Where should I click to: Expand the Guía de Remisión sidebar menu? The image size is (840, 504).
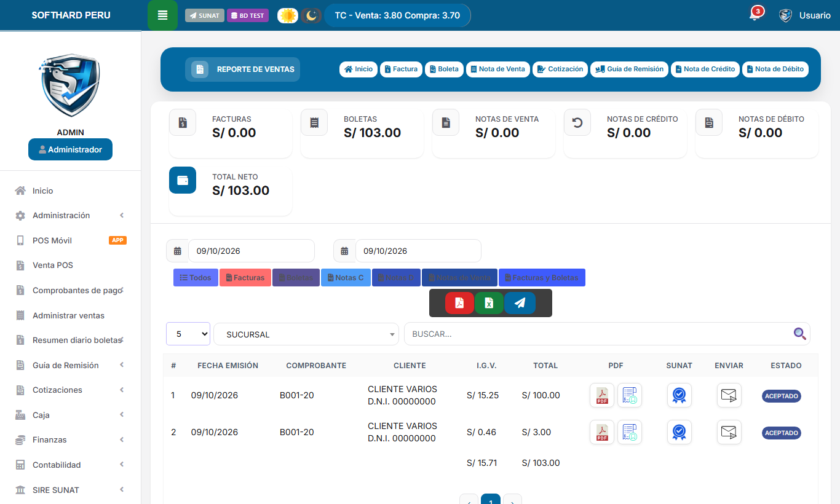70,365
